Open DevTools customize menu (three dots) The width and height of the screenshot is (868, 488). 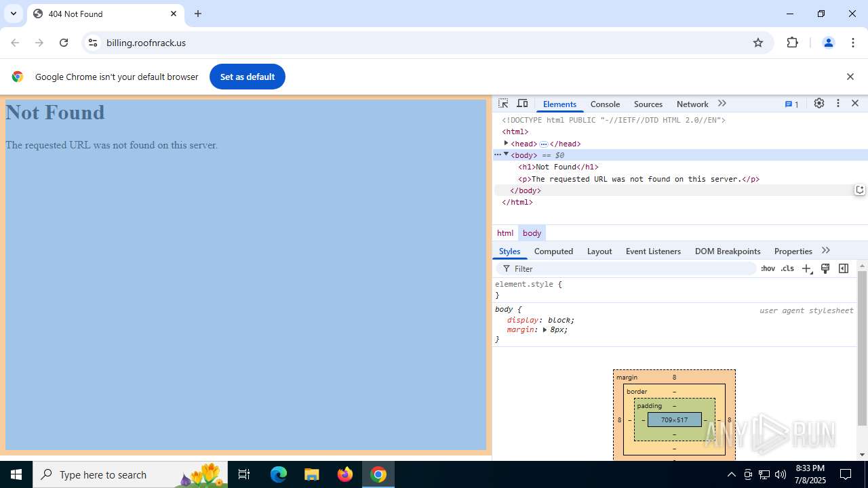(x=838, y=104)
